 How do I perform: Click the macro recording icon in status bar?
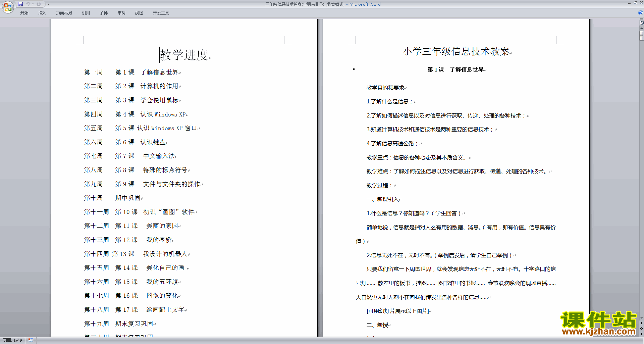pyautogui.click(x=31, y=340)
